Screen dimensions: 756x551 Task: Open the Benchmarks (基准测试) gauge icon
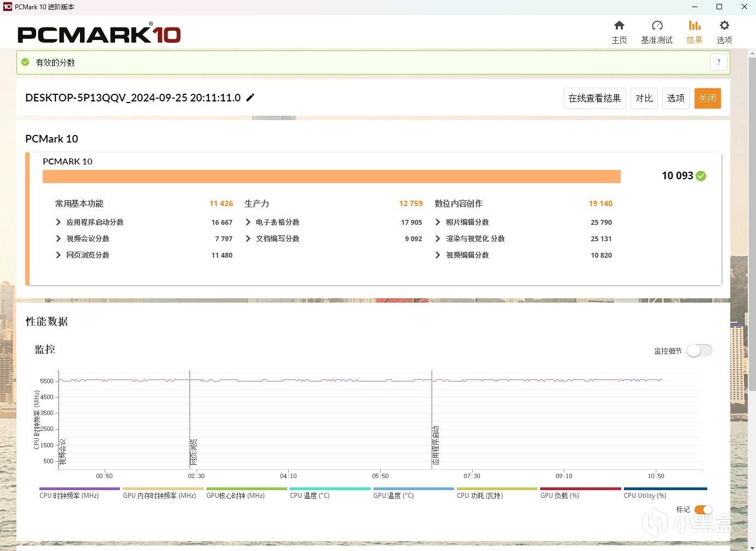[x=657, y=25]
